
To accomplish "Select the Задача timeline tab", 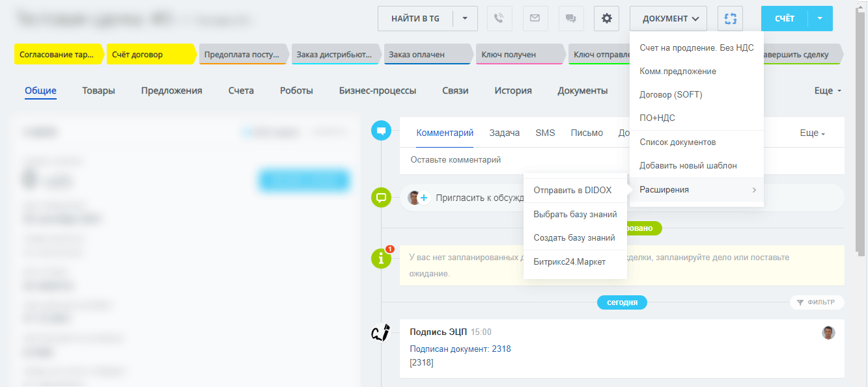I will coord(505,133).
